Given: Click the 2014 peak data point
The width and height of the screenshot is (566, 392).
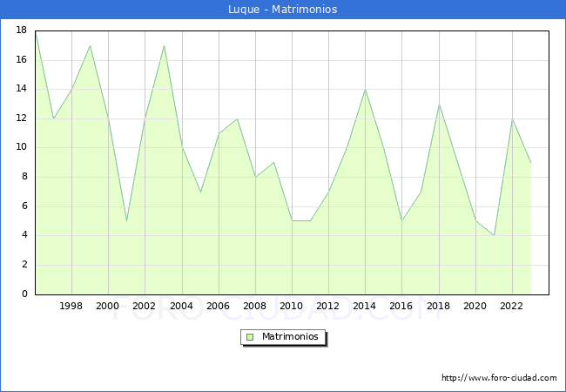Looking at the screenshot, I should coord(365,90).
